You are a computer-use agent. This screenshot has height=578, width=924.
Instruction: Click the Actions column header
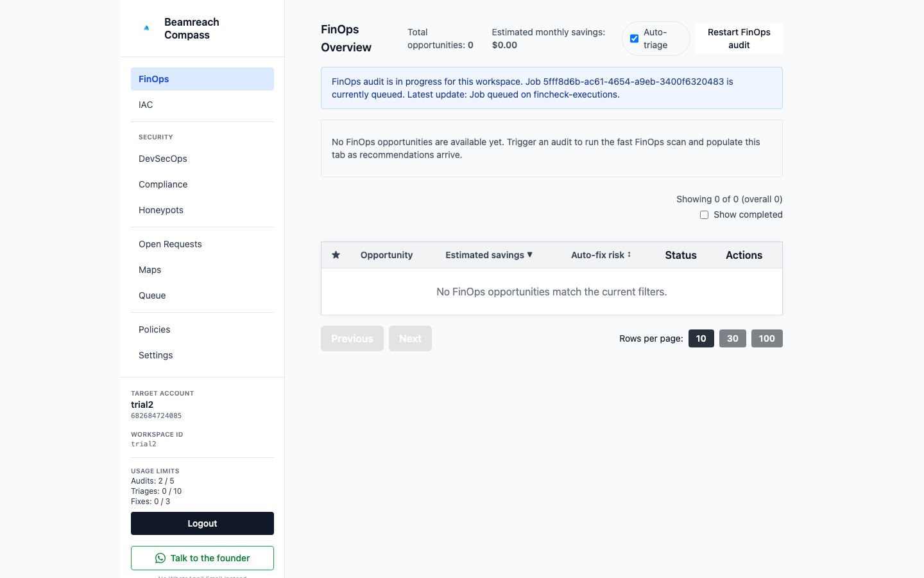point(744,255)
